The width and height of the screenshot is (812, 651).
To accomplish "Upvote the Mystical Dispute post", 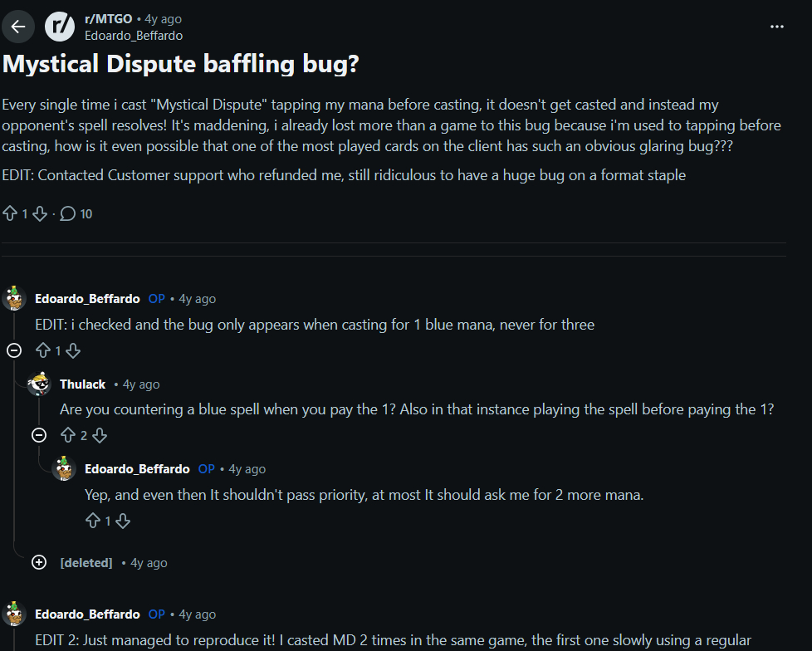I will (x=11, y=214).
